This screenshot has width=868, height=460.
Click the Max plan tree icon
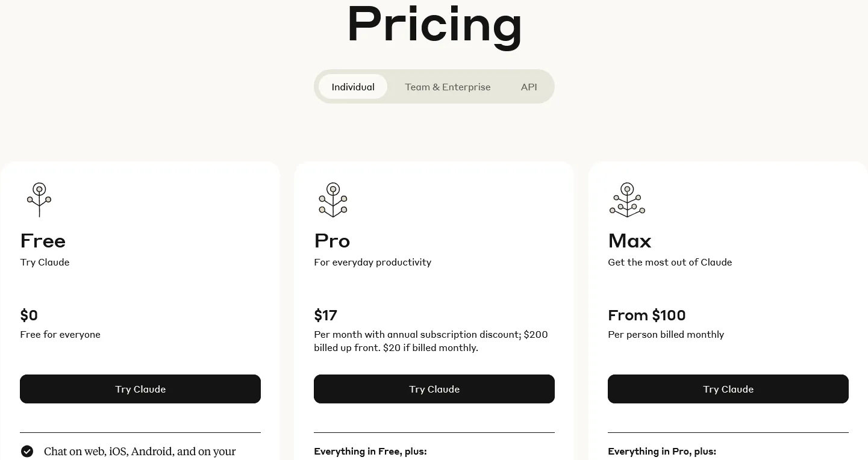tap(627, 200)
